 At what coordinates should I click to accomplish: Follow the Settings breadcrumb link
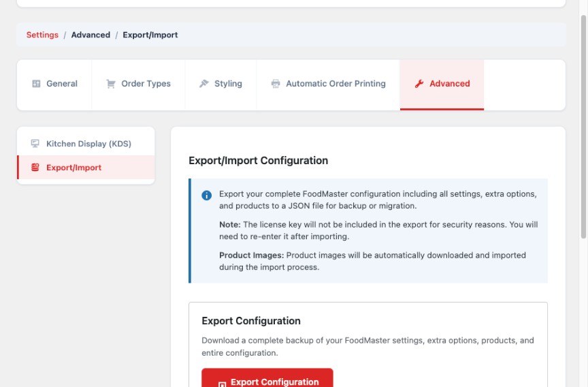pos(42,35)
